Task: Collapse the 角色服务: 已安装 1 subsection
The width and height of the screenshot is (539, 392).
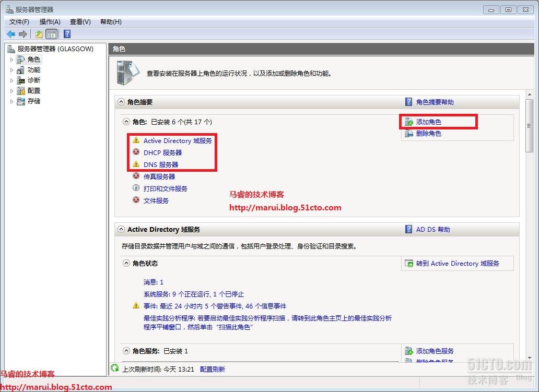Action: pyautogui.click(x=126, y=351)
